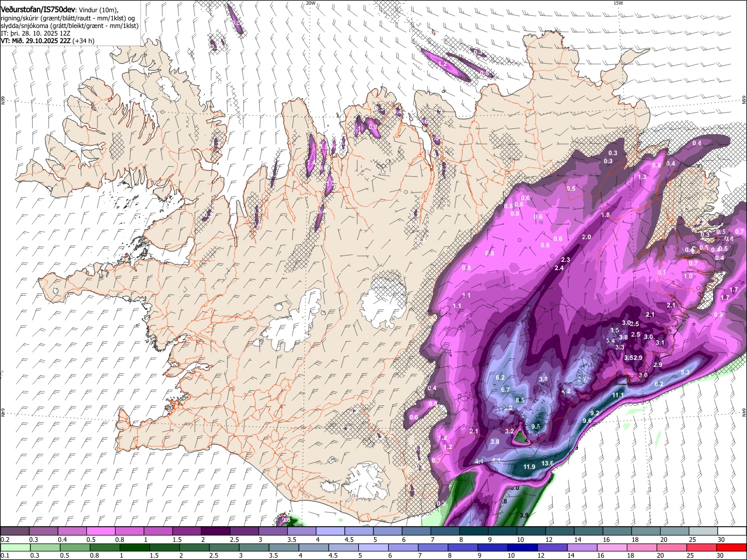Select the 'IT: þri. 28. 10. 2025 12Z' line

pyautogui.click(x=36, y=33)
